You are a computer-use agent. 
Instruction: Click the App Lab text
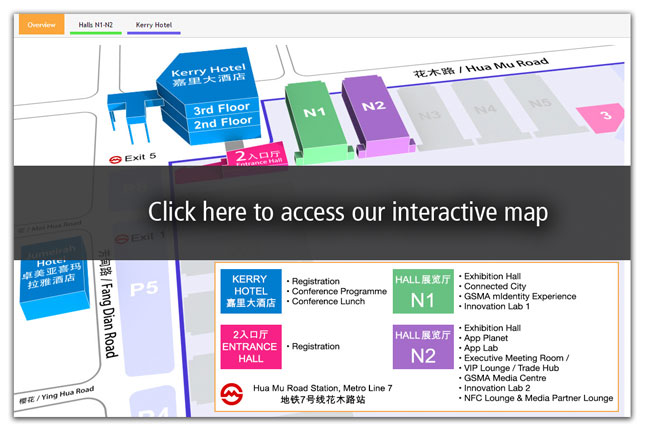481,348
